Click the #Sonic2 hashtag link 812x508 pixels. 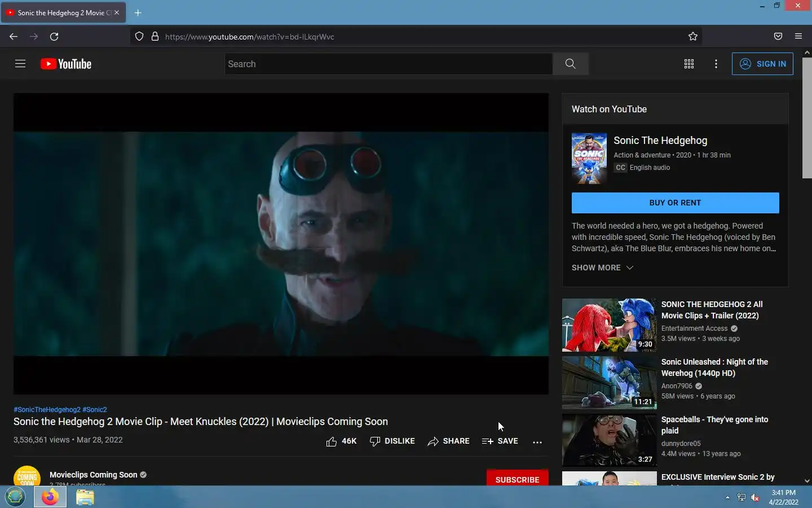[x=95, y=410]
